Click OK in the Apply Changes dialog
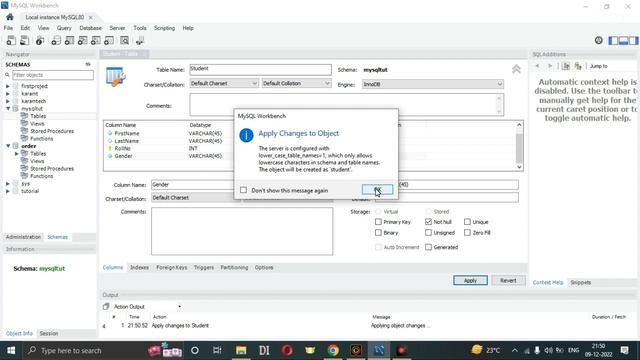Viewport: 640px width, 360px height. click(x=378, y=189)
